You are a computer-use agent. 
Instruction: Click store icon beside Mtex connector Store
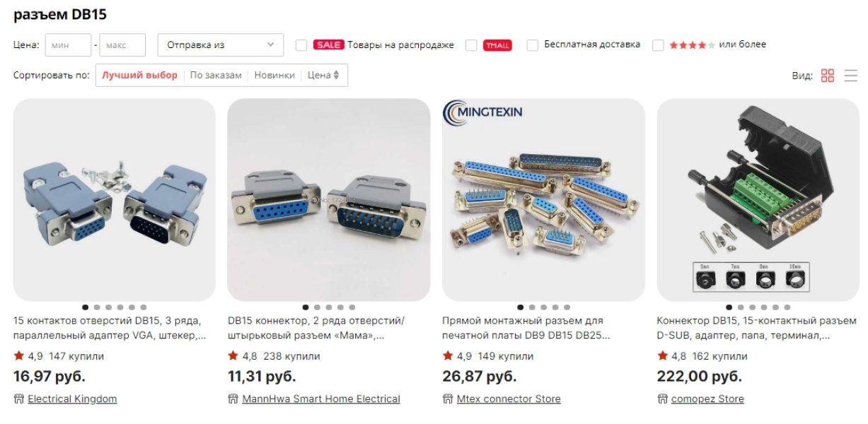pos(447,399)
